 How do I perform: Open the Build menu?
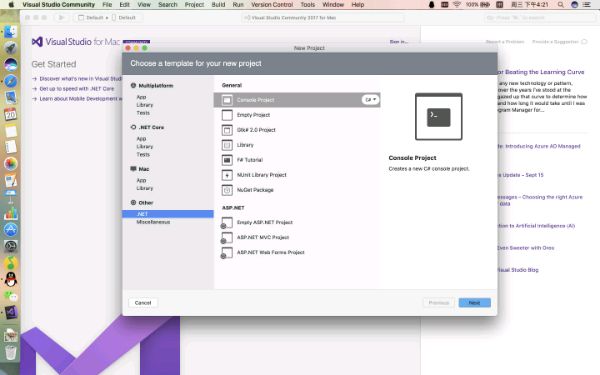point(218,5)
